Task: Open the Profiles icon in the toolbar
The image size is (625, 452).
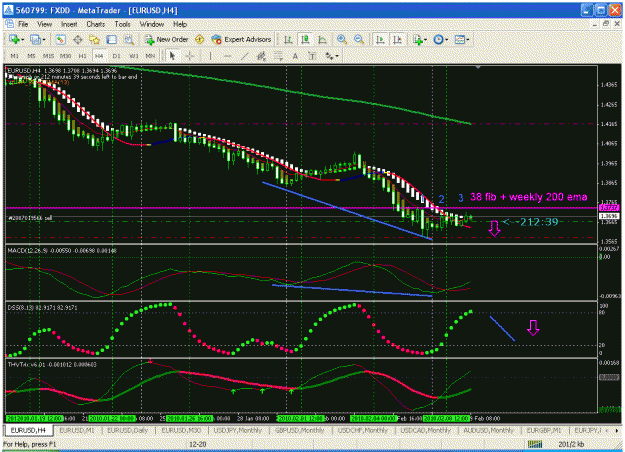Action: [x=35, y=39]
